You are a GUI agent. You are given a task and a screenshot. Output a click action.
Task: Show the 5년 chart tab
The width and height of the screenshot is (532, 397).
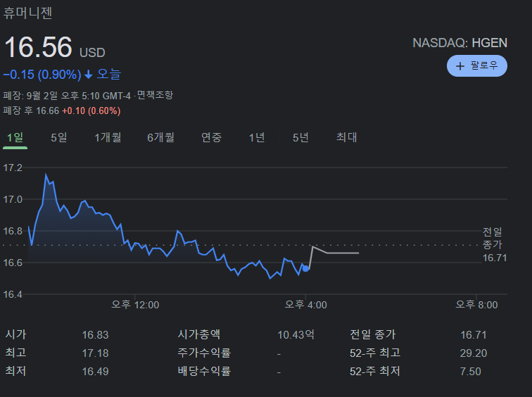(x=300, y=138)
